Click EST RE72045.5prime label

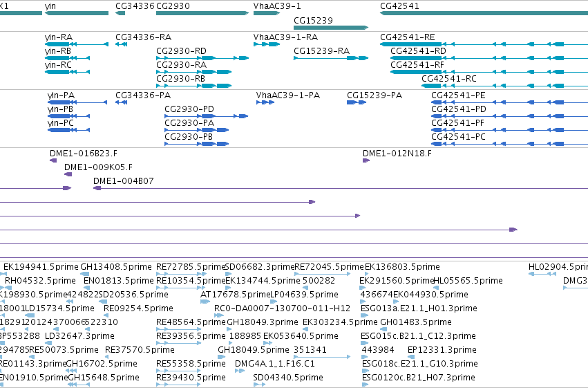[x=330, y=267]
